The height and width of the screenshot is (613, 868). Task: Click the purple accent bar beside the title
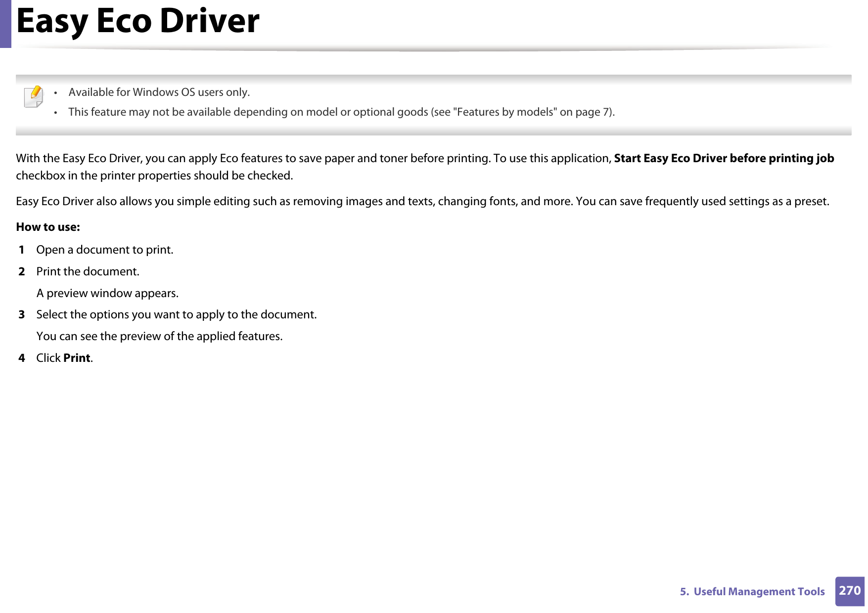tap(5, 24)
